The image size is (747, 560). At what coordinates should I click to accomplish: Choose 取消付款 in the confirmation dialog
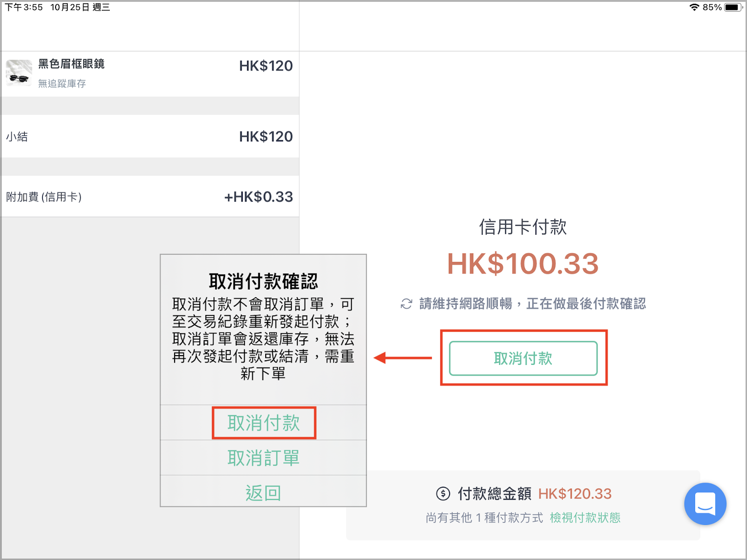tap(264, 423)
